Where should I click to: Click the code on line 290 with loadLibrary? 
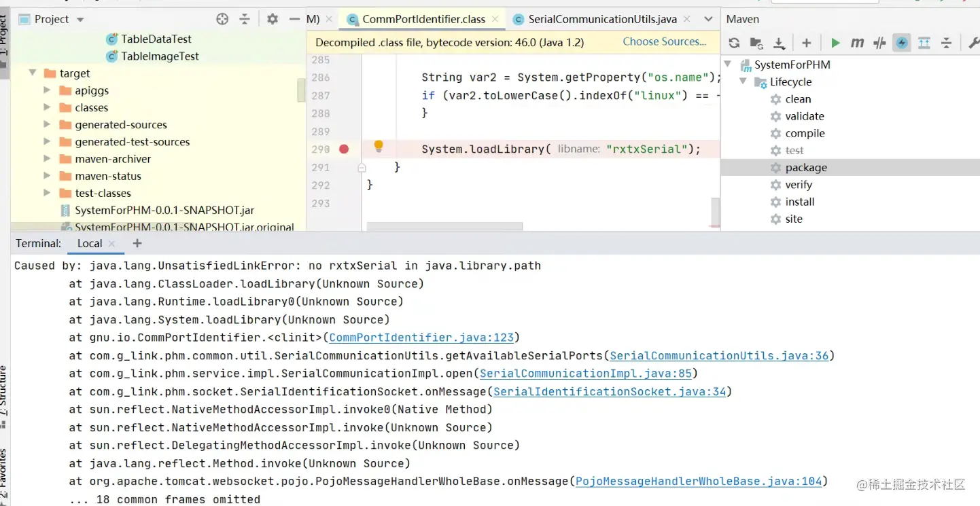click(x=561, y=149)
